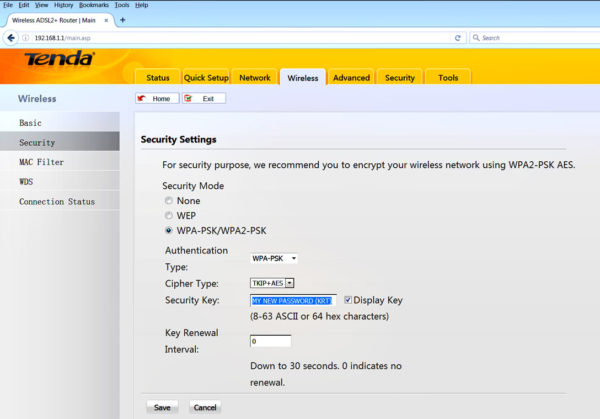Click the Exit button with red icon

coord(204,98)
